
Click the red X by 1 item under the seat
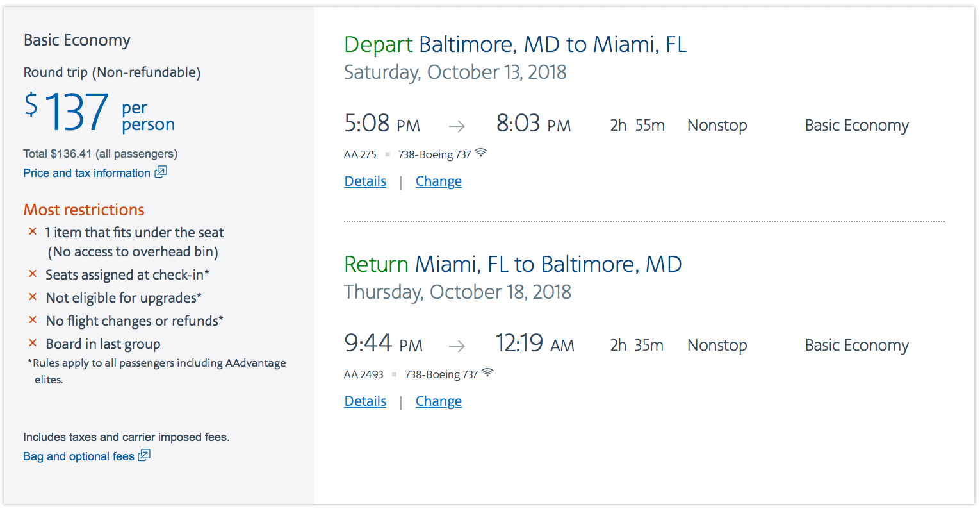pyautogui.click(x=33, y=231)
